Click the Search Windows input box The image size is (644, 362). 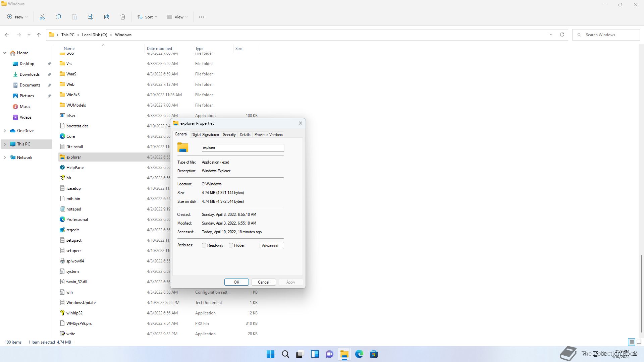click(606, 35)
